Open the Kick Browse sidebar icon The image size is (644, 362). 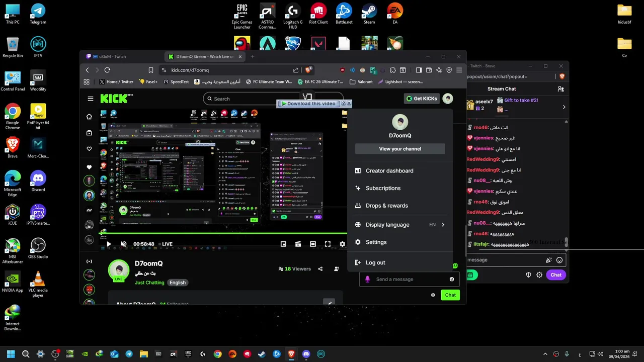click(89, 133)
